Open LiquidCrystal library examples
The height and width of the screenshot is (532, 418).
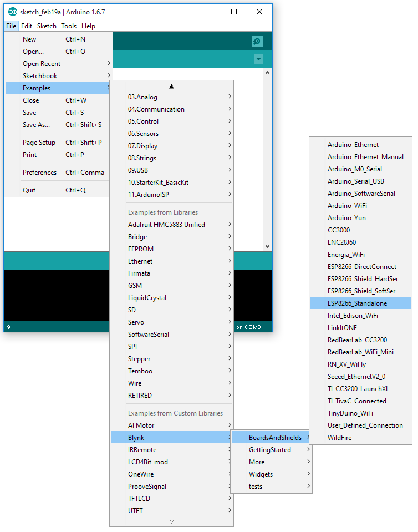171,298
